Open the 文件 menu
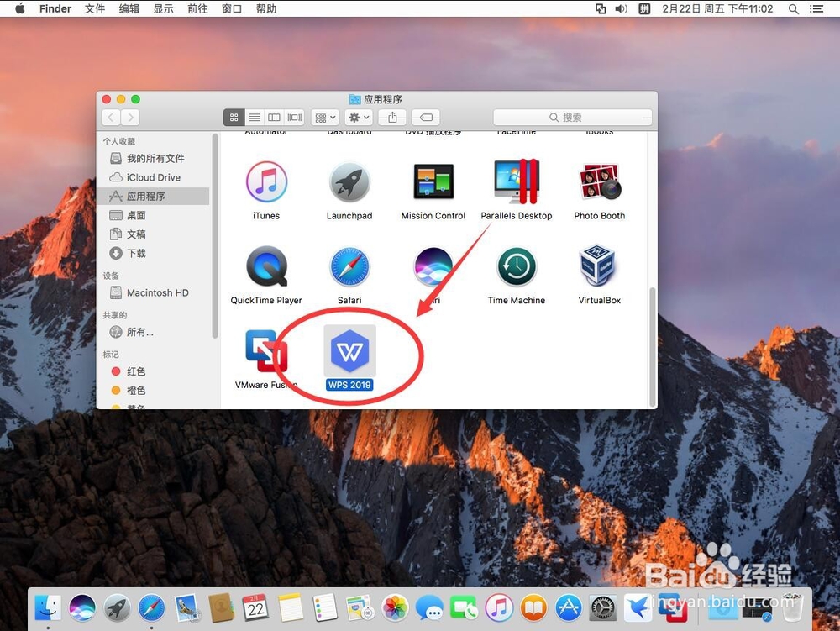 pyautogui.click(x=95, y=8)
